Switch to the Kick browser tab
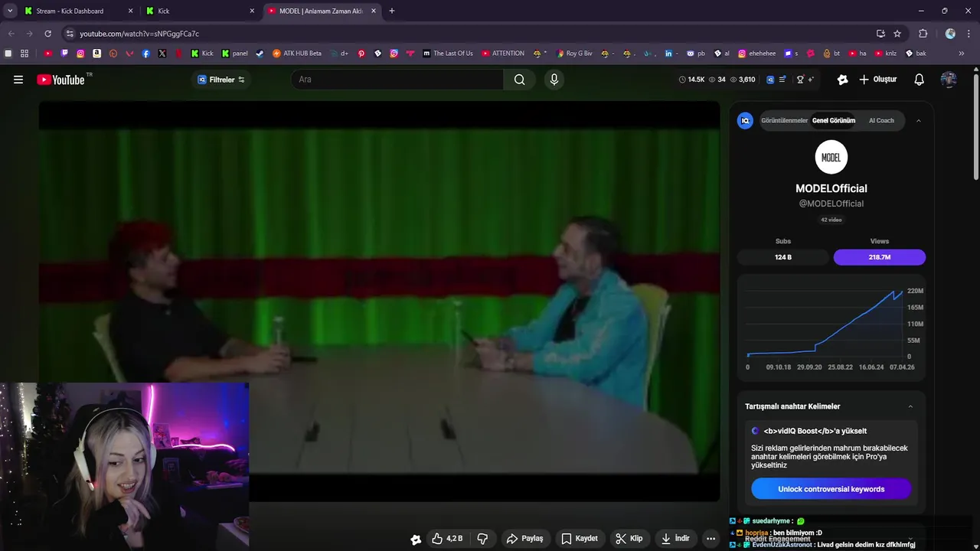980x551 pixels. pos(199,11)
